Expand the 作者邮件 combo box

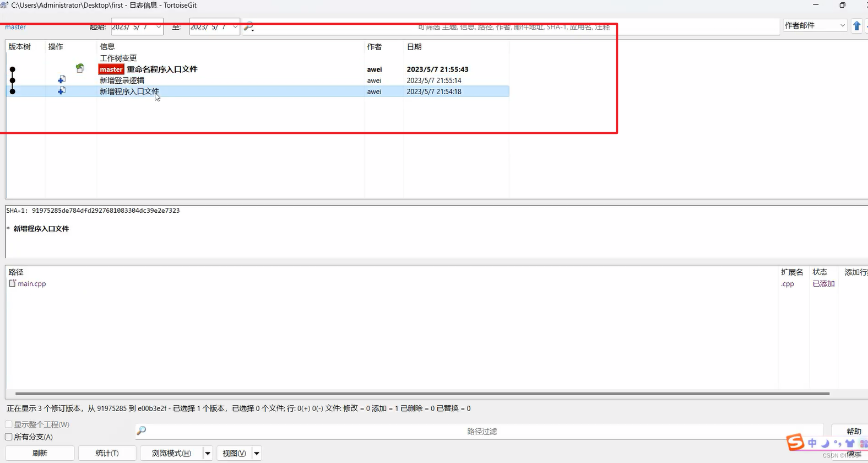tap(815, 25)
